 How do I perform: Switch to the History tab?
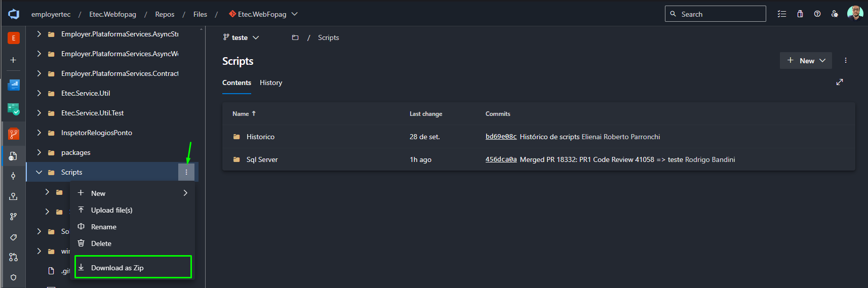pos(271,83)
